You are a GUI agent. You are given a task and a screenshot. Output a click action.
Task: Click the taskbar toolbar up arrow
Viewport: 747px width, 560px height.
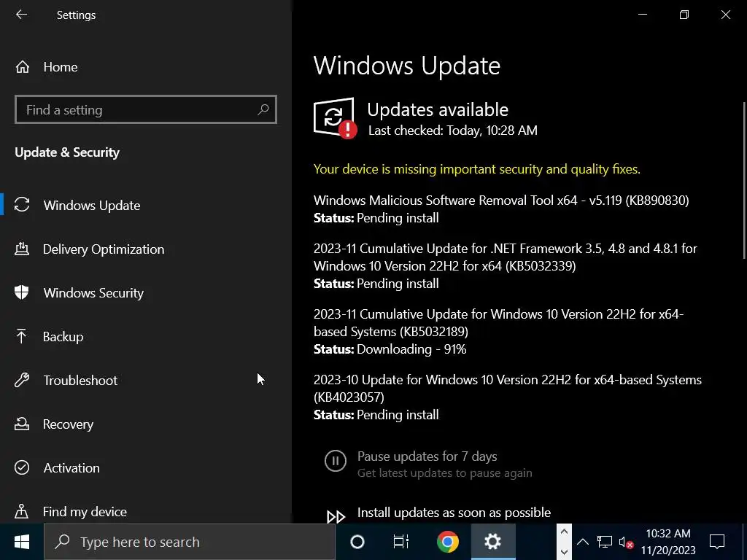564,532
